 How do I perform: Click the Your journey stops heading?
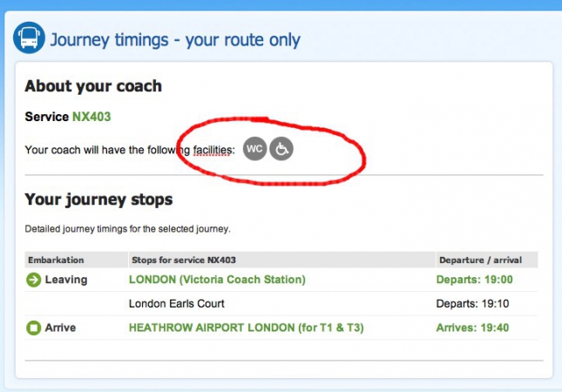(x=98, y=200)
